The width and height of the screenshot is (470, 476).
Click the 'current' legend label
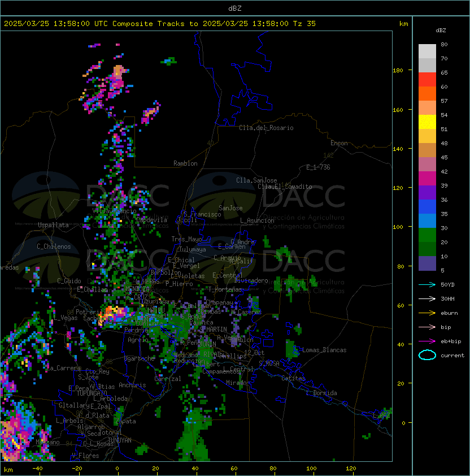[452, 356]
